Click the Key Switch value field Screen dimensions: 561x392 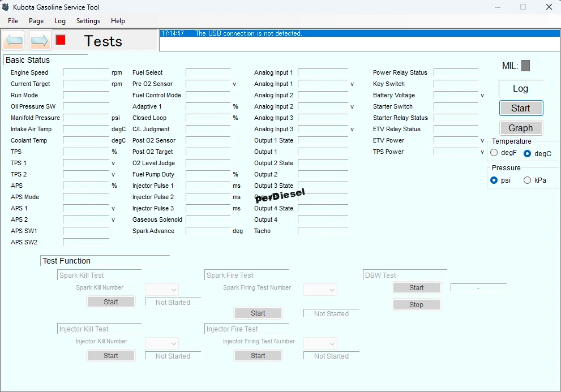[456, 84]
